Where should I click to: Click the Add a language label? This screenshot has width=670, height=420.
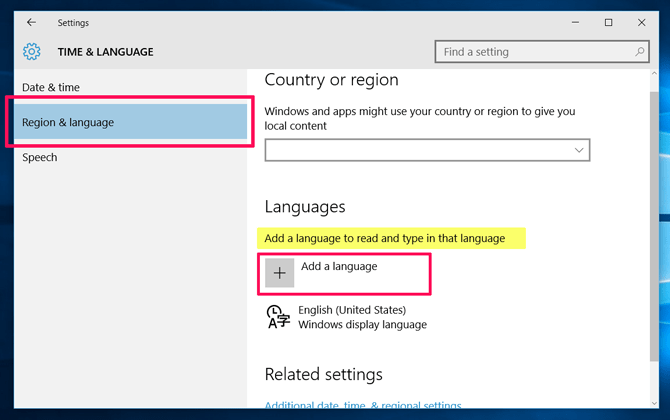click(x=339, y=266)
